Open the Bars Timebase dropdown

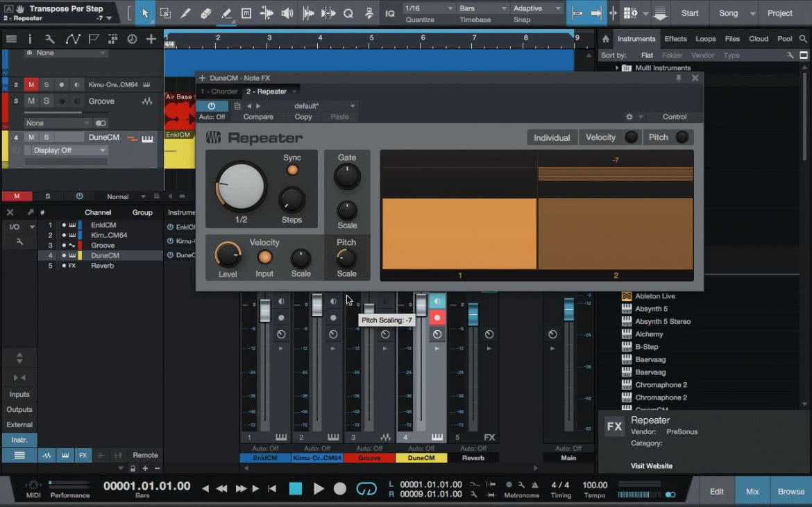482,8
